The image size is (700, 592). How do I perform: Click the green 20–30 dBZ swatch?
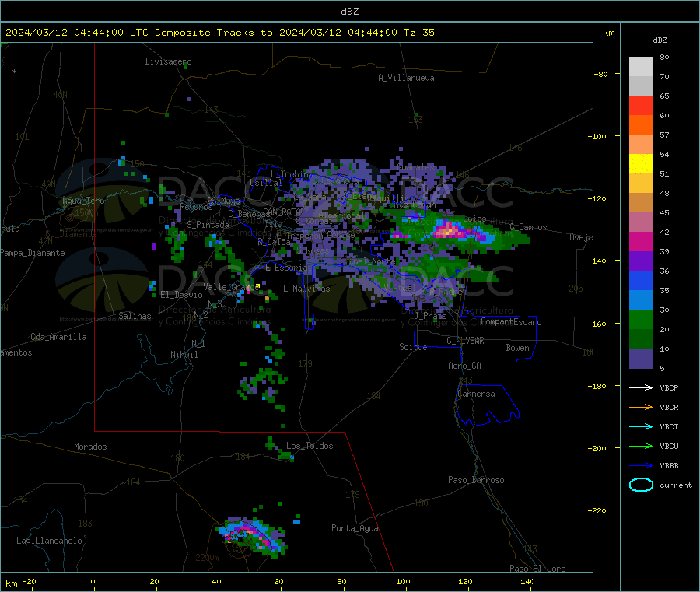[641, 319]
